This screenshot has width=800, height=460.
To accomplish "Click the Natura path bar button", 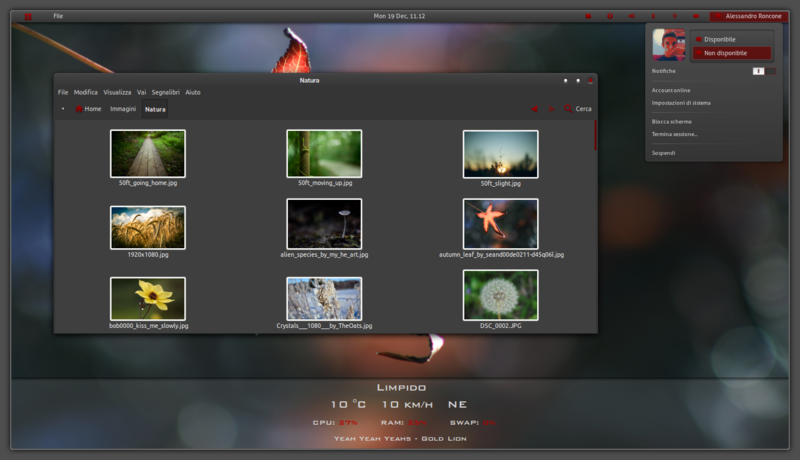I will point(155,109).
